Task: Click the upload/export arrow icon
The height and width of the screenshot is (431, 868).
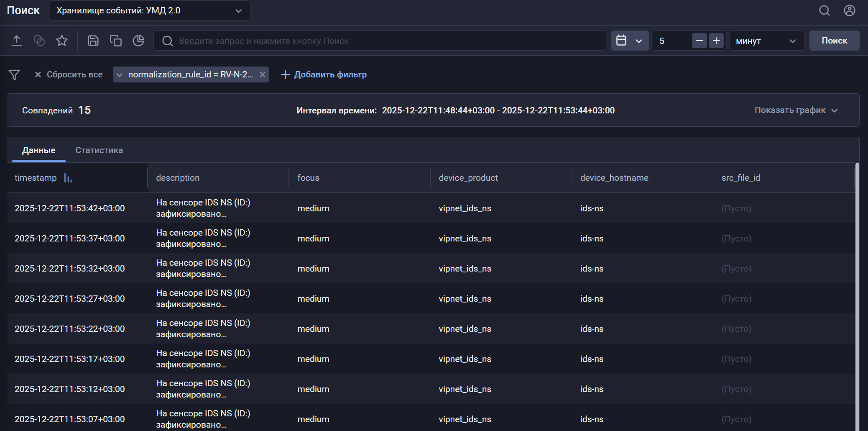Action: 17,41
